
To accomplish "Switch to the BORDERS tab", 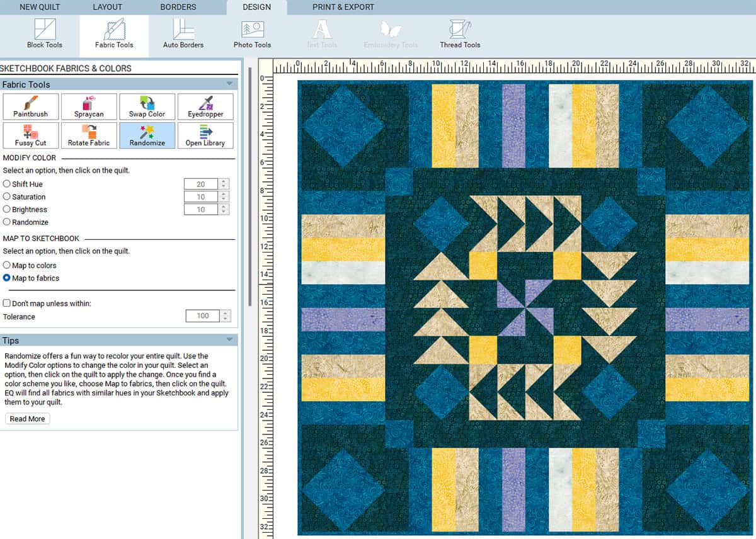I will coord(178,7).
